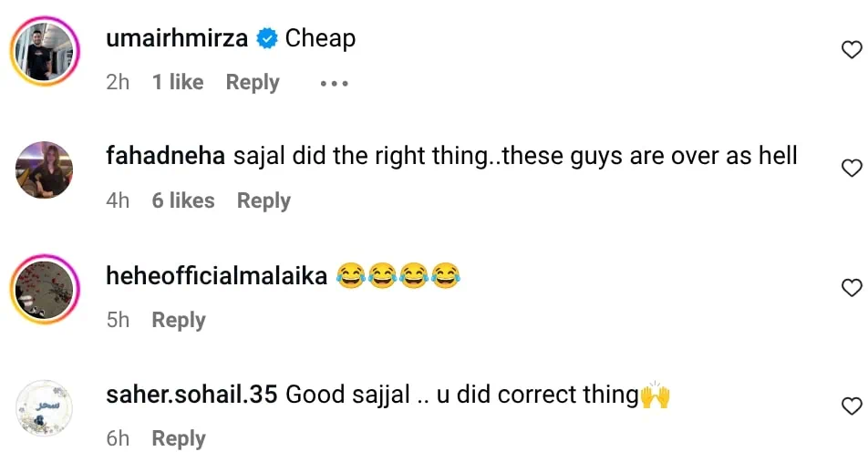This screenshot has height=462, width=868.
Task: Reply to fahadneha's comment
Action: click(x=263, y=201)
